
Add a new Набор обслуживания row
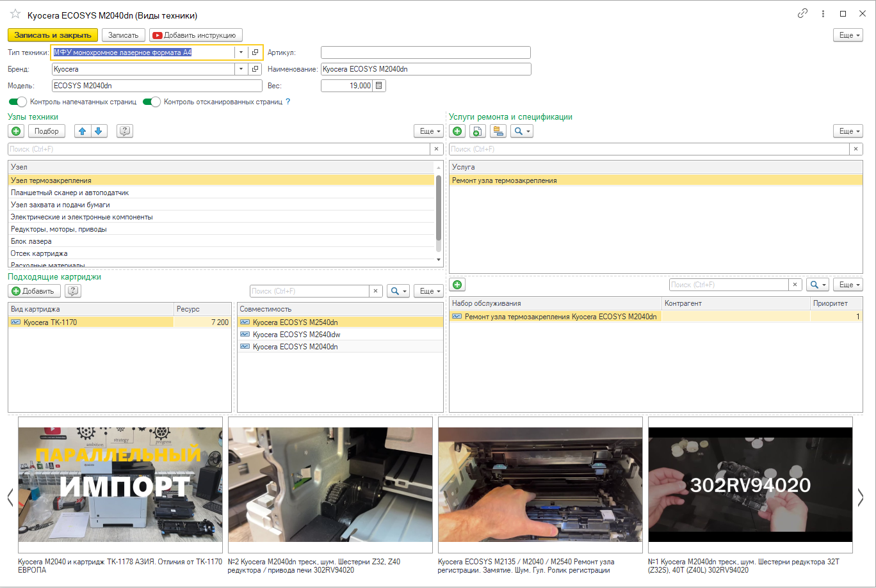[458, 285]
